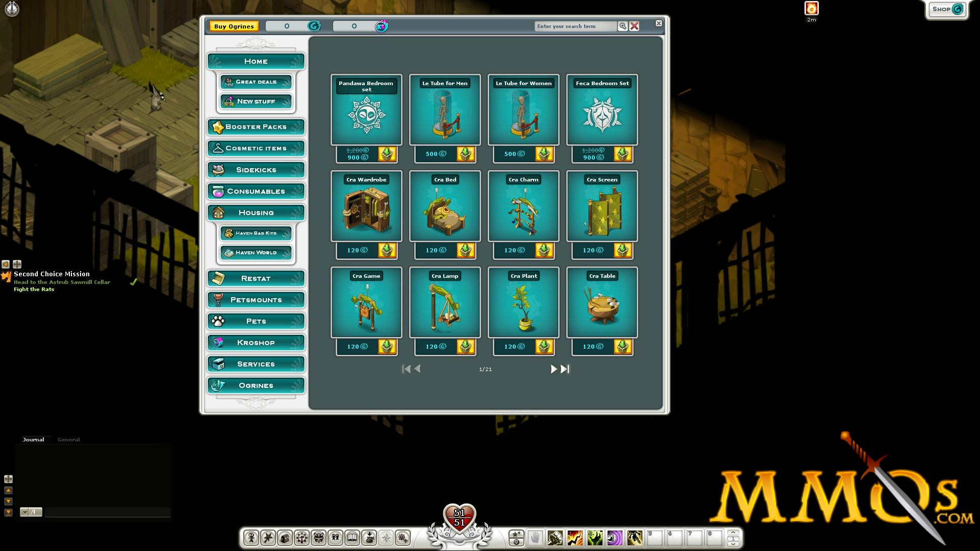Click the move icon next to quest tracker
Viewport: 980px width, 551px height.
point(17,264)
